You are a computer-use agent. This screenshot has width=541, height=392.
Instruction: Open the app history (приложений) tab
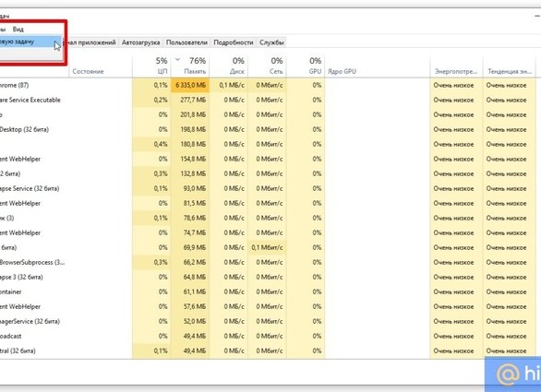click(90, 42)
